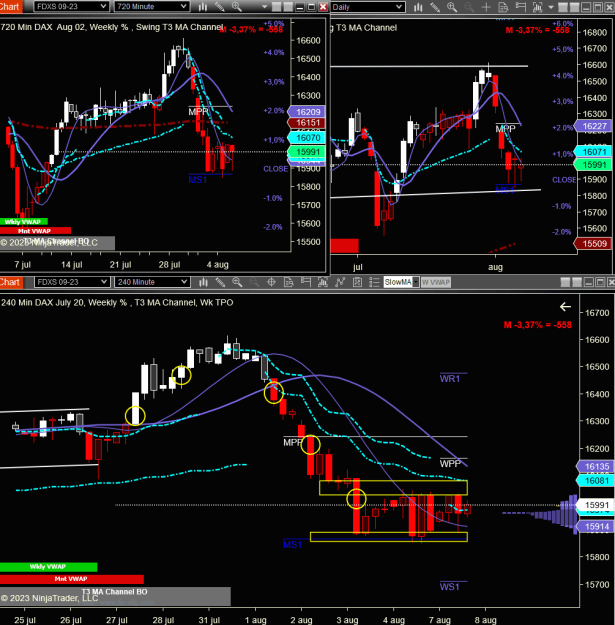This screenshot has width=615, height=625.
Task: Click zoom out magnifier in 240 Minute chart
Action: pyautogui.click(x=254, y=282)
